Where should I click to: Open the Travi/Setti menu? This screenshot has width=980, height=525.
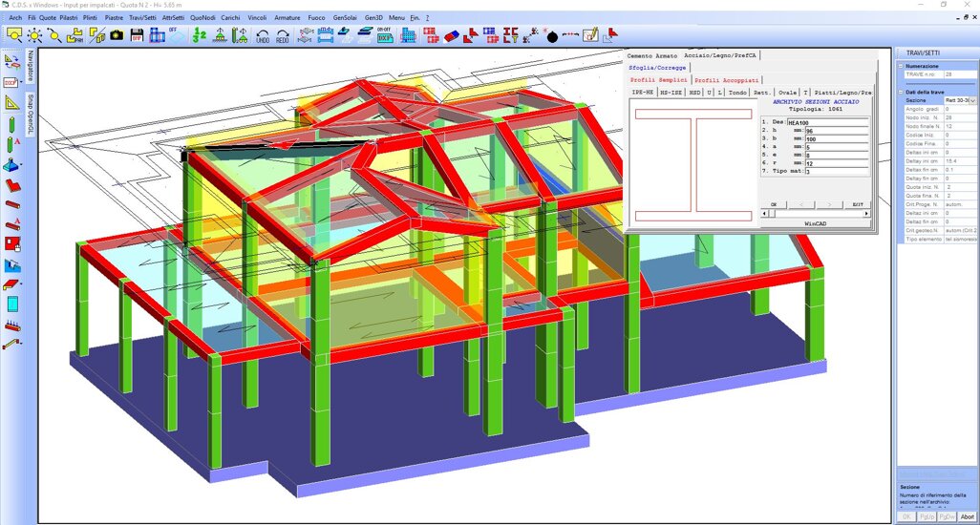point(141,17)
